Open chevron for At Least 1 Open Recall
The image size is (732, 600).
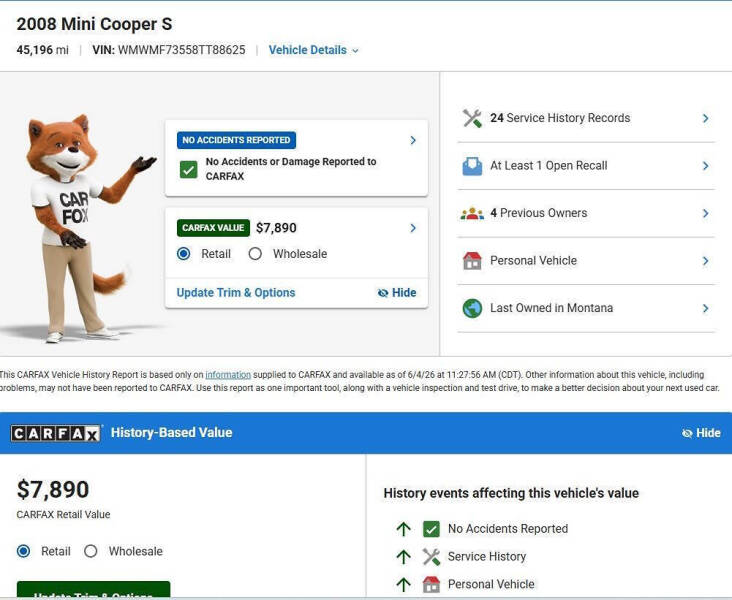tap(705, 166)
